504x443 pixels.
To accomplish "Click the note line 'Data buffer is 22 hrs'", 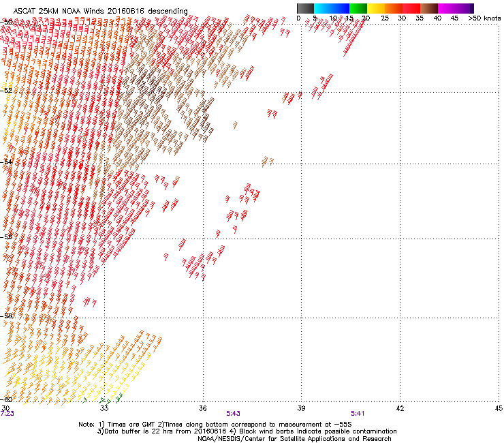I will (x=247, y=431).
